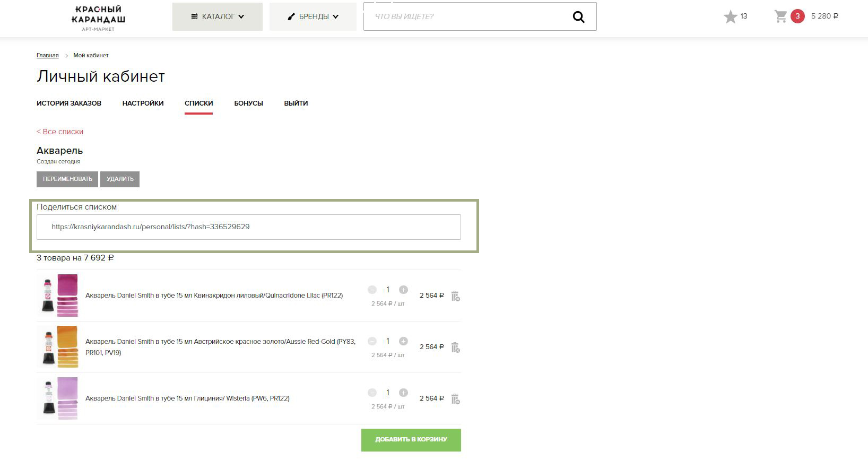
Task: Select the Списки tab
Action: 199,103
